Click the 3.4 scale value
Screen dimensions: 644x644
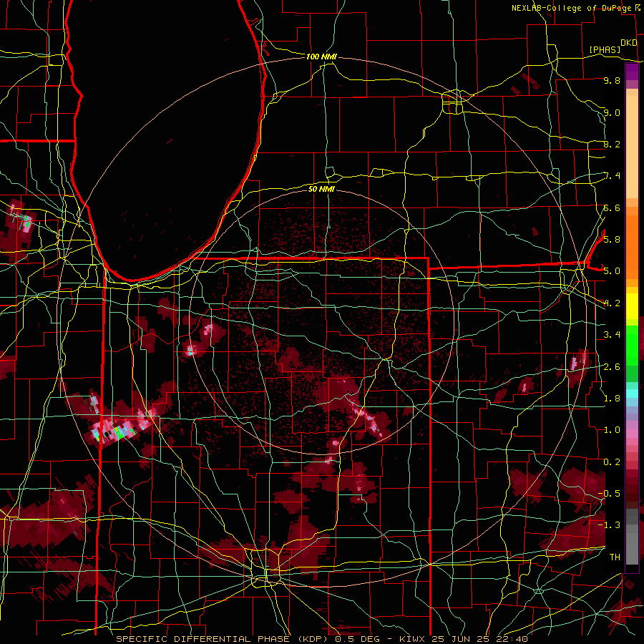coord(612,334)
